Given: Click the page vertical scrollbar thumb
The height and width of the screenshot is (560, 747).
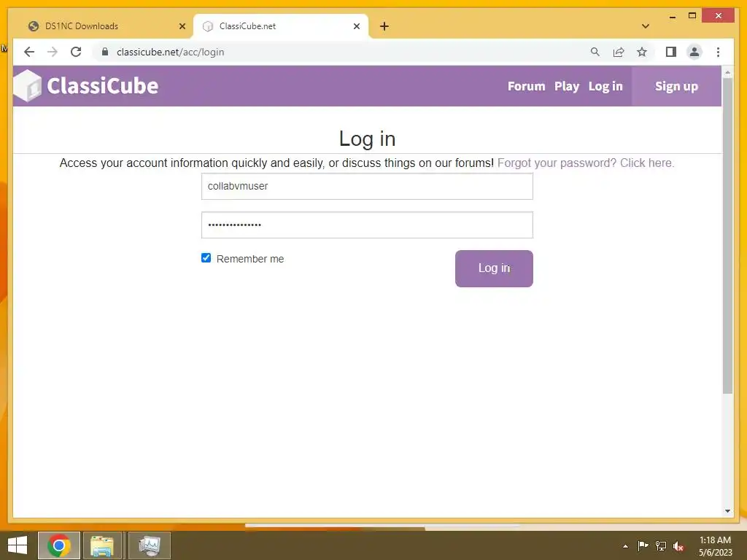Looking at the screenshot, I should (x=727, y=236).
